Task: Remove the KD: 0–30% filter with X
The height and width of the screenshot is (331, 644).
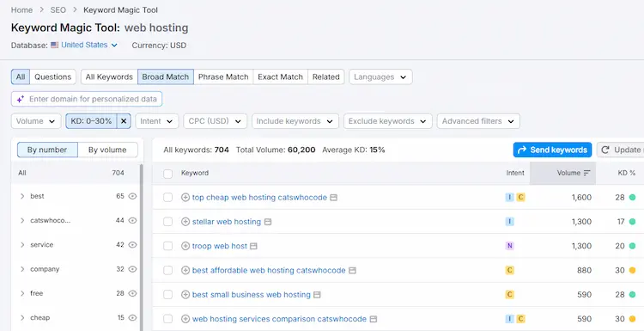Action: pyautogui.click(x=124, y=121)
